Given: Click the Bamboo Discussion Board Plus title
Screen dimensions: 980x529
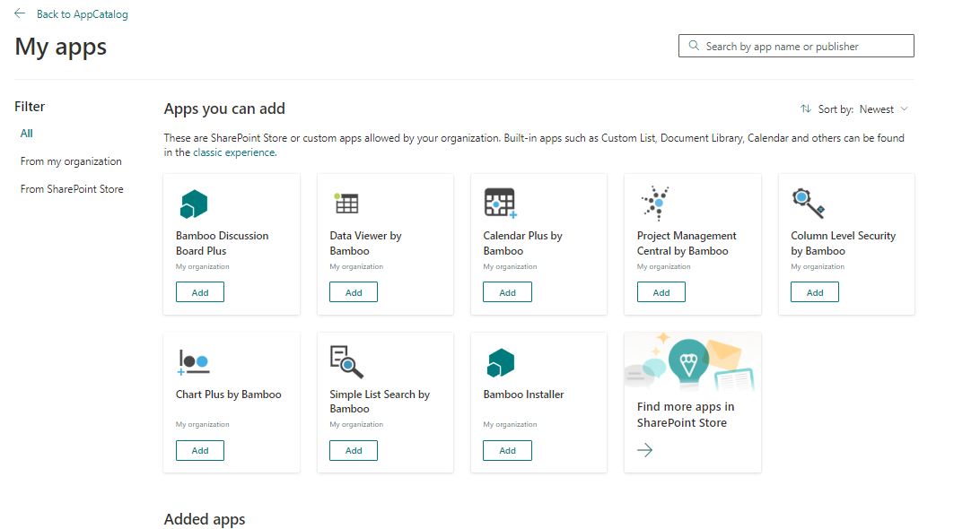Looking at the screenshot, I should click(222, 243).
